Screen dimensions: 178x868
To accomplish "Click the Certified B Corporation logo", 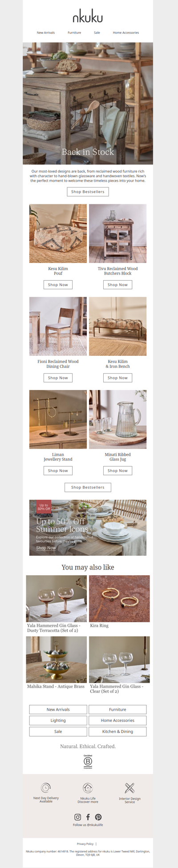I will coord(88,761).
